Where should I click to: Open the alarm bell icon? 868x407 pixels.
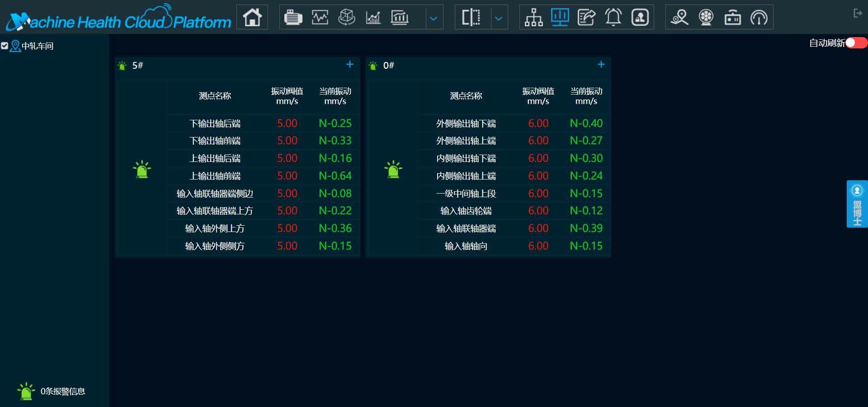[613, 18]
